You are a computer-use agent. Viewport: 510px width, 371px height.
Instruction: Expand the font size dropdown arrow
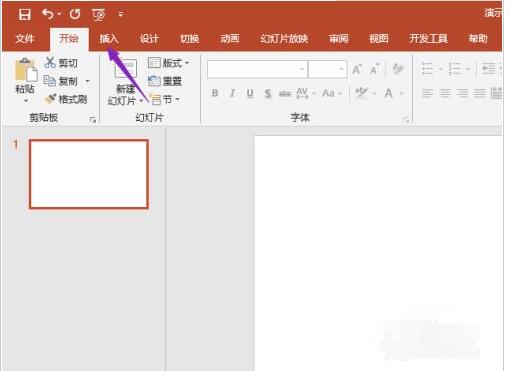(x=341, y=69)
